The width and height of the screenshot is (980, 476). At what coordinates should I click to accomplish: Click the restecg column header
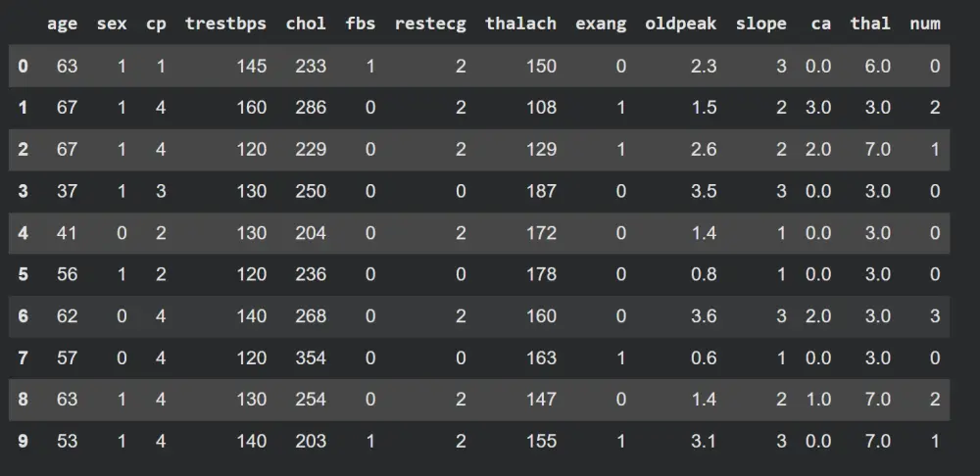429,24
